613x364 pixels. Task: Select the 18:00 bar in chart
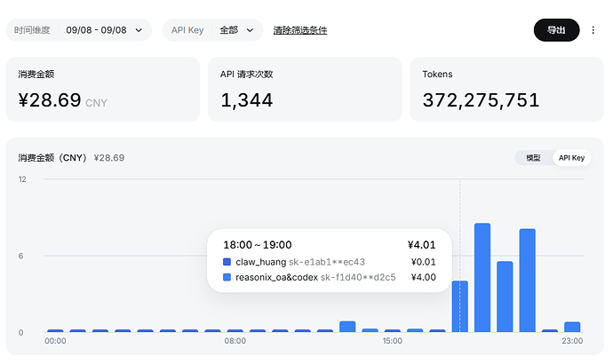coord(460,306)
